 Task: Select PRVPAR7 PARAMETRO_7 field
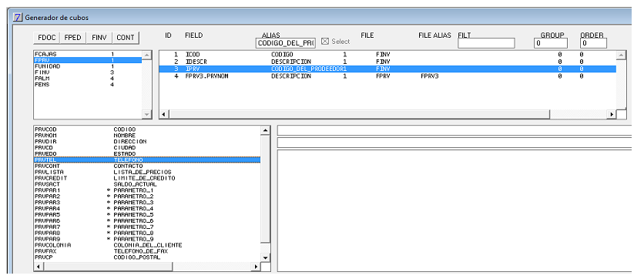[x=147, y=227]
